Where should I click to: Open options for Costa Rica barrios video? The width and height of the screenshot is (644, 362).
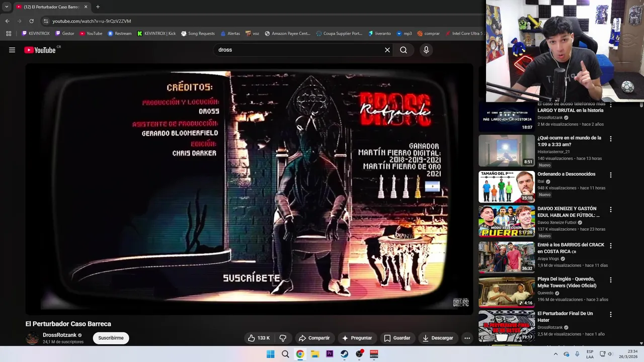tap(611, 246)
